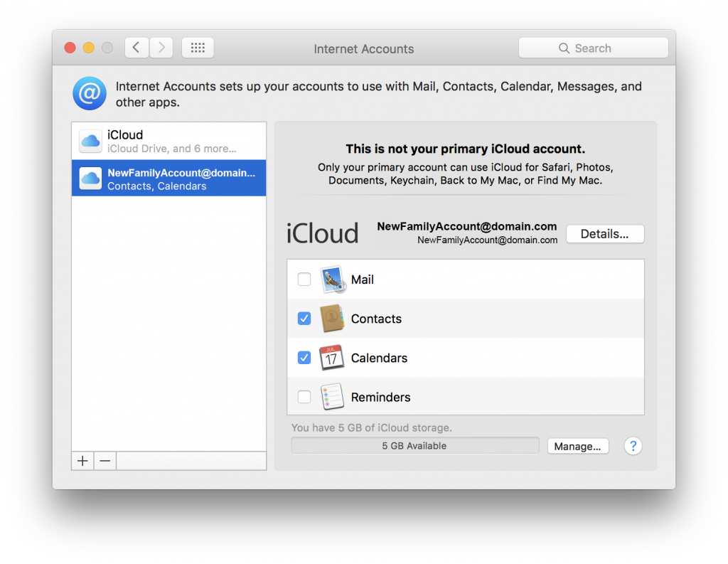Select the iCloud account in sidebar
Viewport: 728px width, 564px height.
(x=169, y=141)
